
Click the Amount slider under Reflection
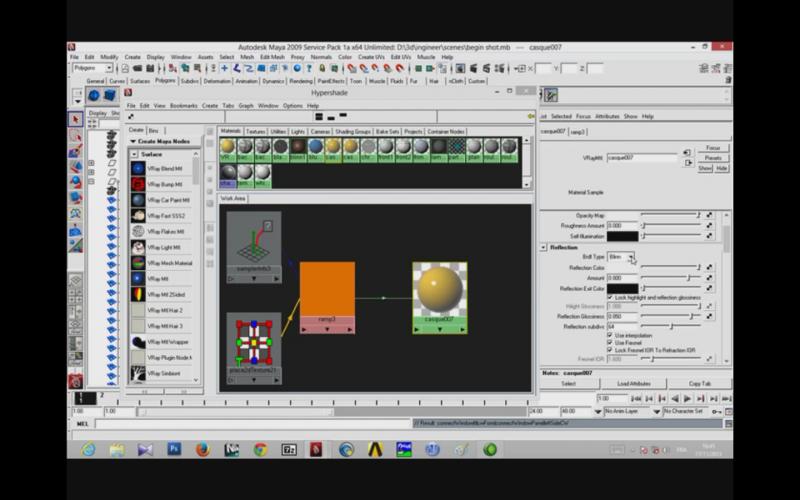pyautogui.click(x=671, y=278)
